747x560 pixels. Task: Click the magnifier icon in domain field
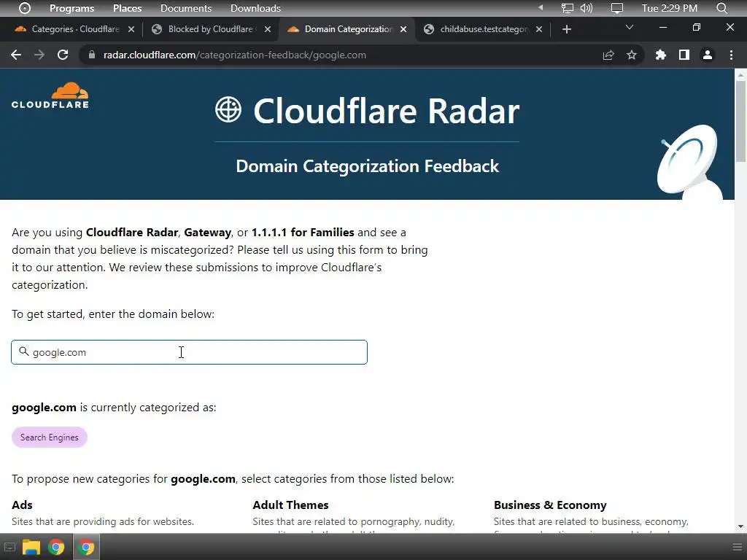[x=24, y=351]
